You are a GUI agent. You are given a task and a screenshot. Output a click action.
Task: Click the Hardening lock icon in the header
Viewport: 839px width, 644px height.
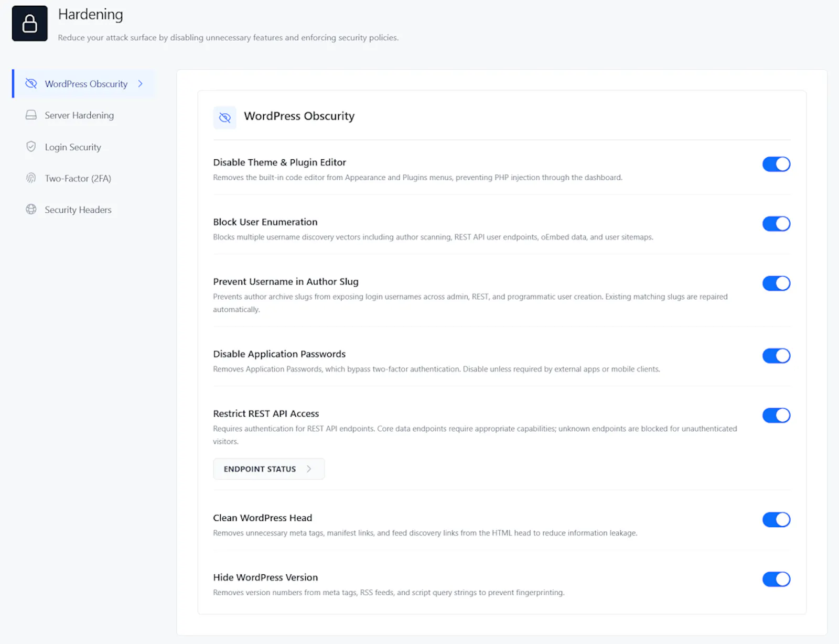click(30, 24)
